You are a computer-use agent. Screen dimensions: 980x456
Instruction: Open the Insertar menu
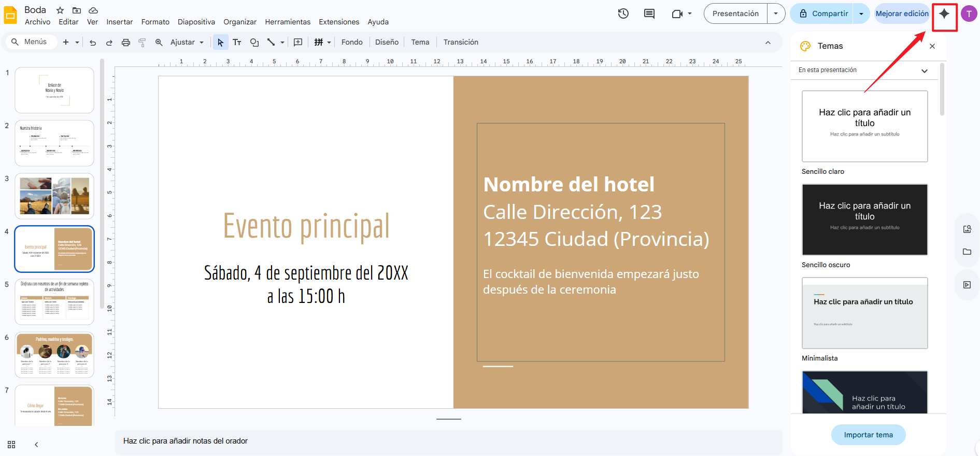(120, 22)
